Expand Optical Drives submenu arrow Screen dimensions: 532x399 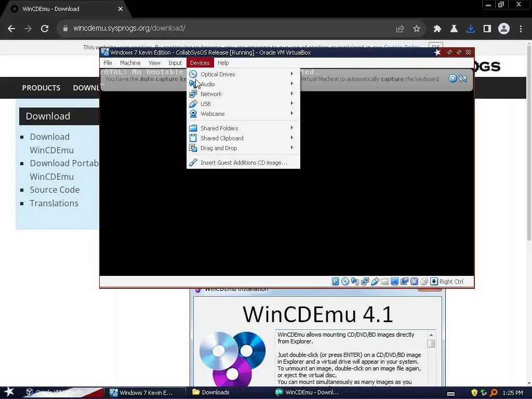292,74
